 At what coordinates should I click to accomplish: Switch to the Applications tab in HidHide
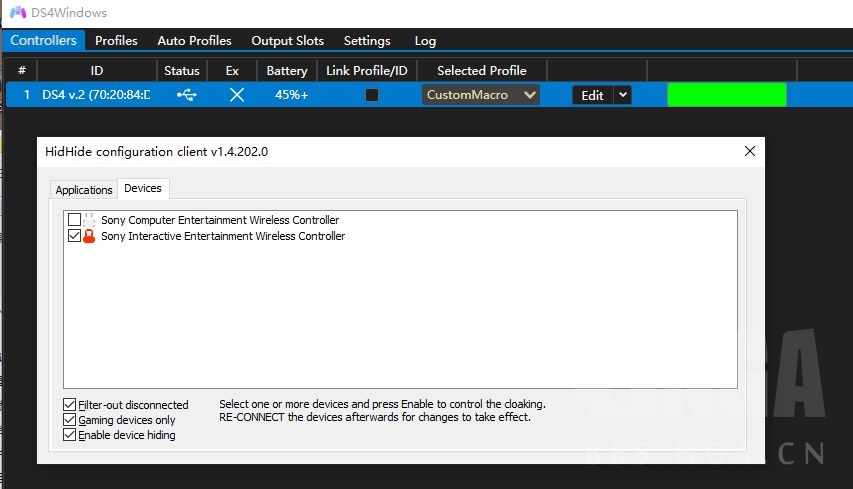(84, 190)
